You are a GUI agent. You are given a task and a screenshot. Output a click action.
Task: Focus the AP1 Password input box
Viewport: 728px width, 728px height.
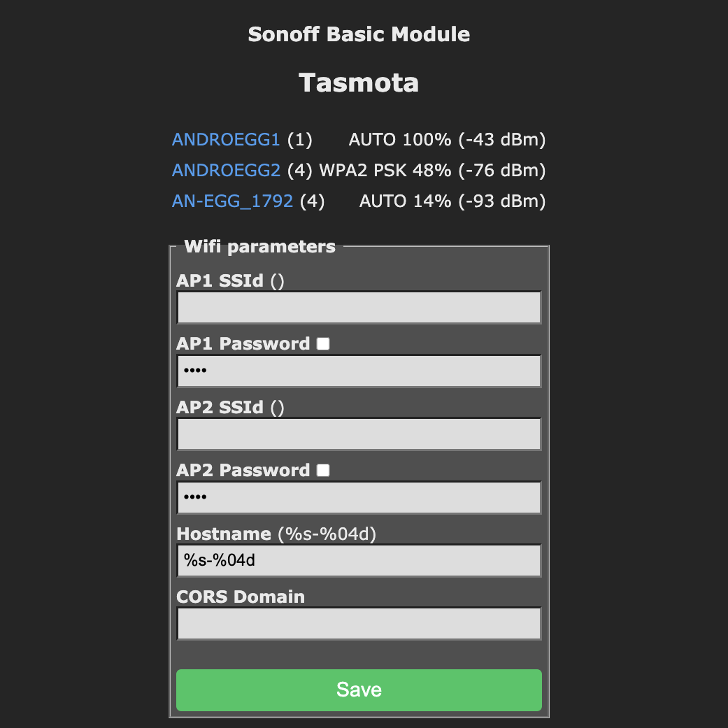point(359,371)
